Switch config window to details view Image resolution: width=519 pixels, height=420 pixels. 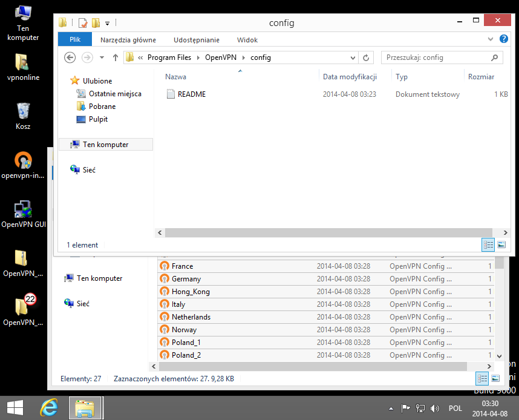(488, 244)
